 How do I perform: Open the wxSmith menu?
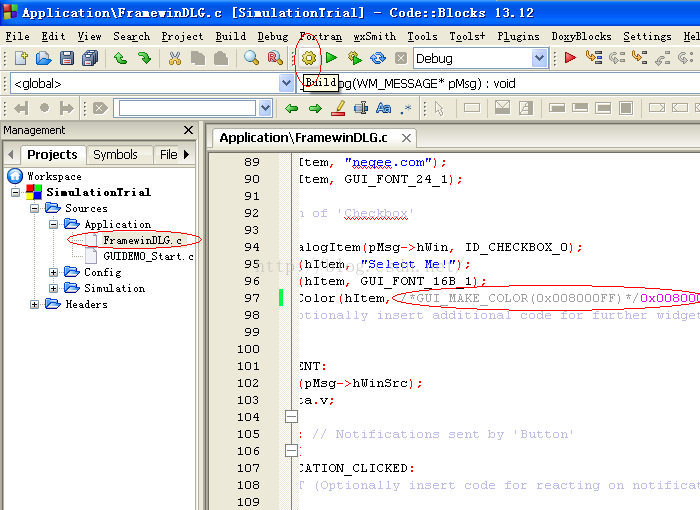point(375,36)
